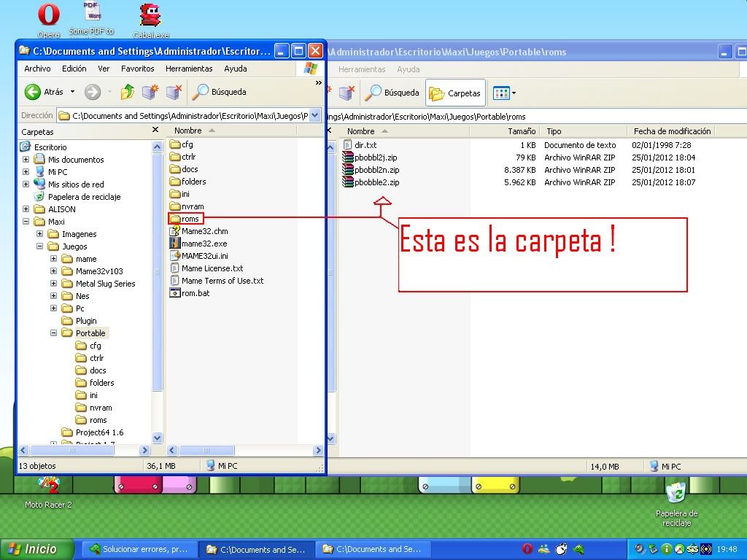
Task: Click Opera icon in taskbar quick launch
Action: (527, 549)
